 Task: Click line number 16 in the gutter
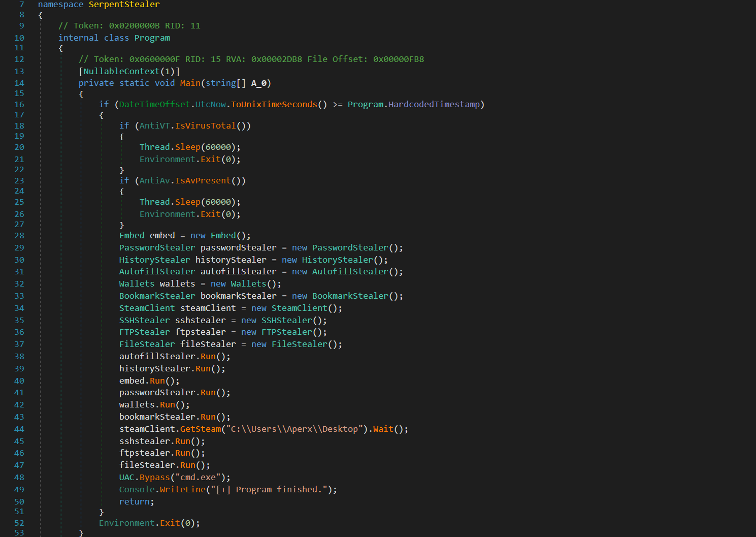[19, 105]
